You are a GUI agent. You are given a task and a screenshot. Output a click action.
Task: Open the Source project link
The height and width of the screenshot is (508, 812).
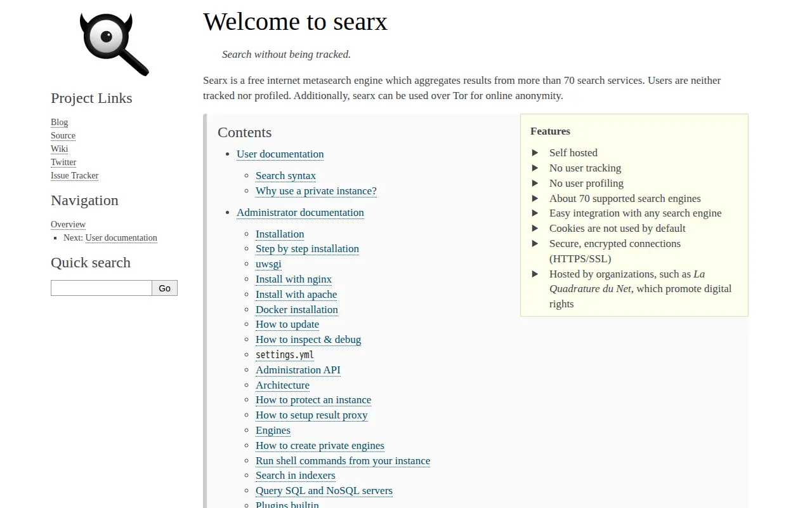[x=63, y=135]
